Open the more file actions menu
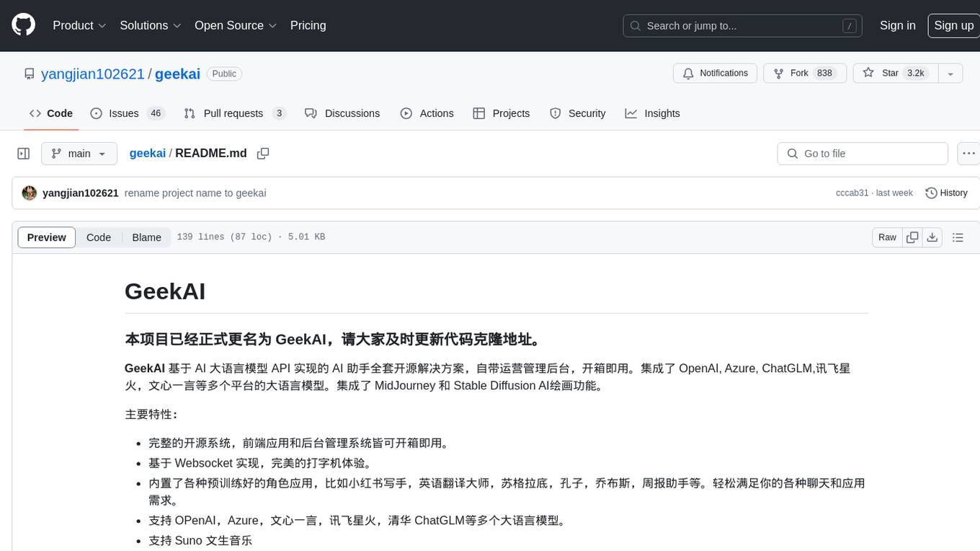Viewport: 980px width, 551px height. (x=968, y=154)
